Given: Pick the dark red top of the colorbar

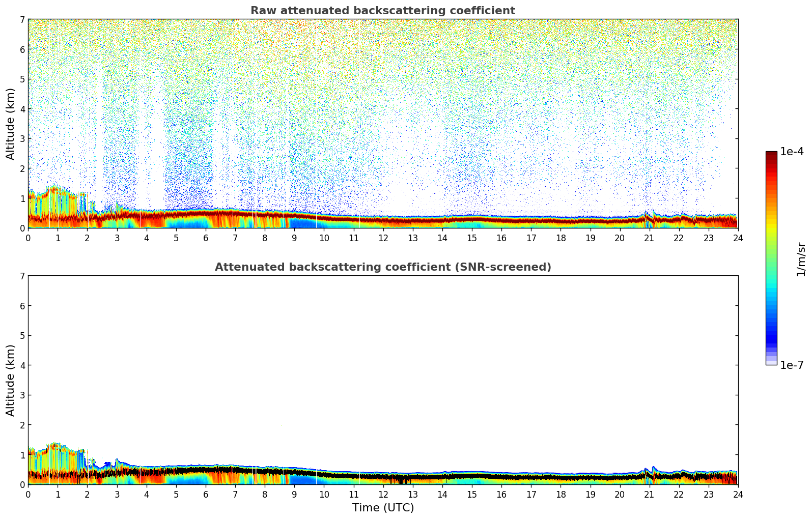Looking at the screenshot, I should click(771, 155).
